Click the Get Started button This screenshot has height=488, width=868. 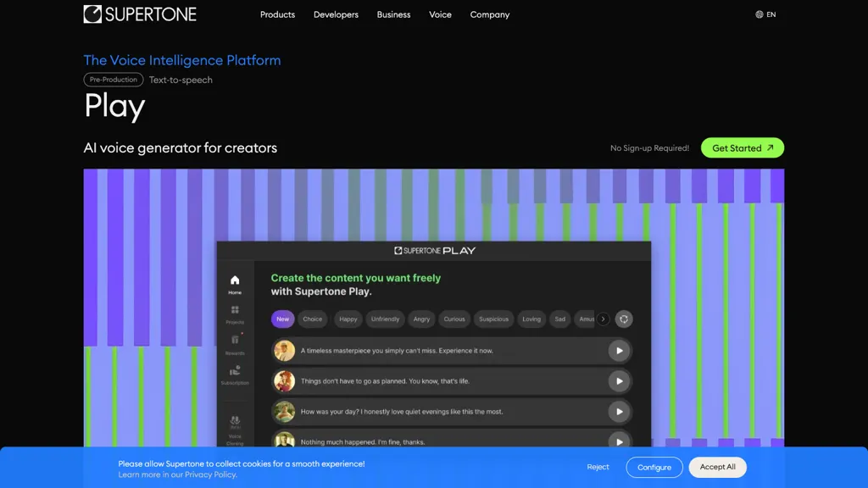pos(742,147)
